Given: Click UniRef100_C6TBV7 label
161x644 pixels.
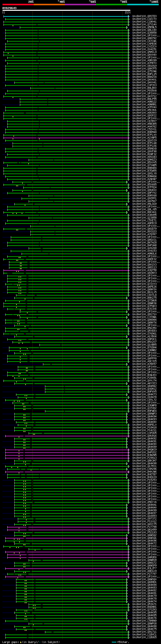Looking at the screenshot, I should [144, 121].
